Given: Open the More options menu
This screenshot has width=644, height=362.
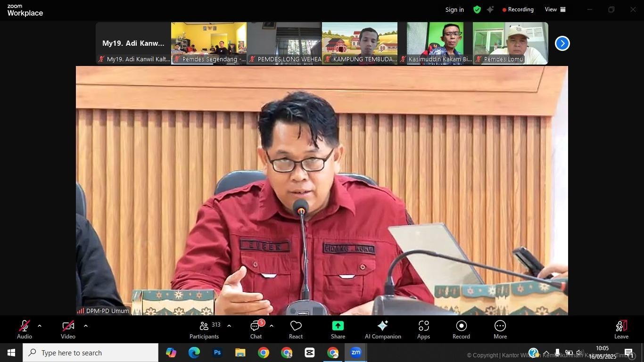Looking at the screenshot, I should tap(500, 329).
